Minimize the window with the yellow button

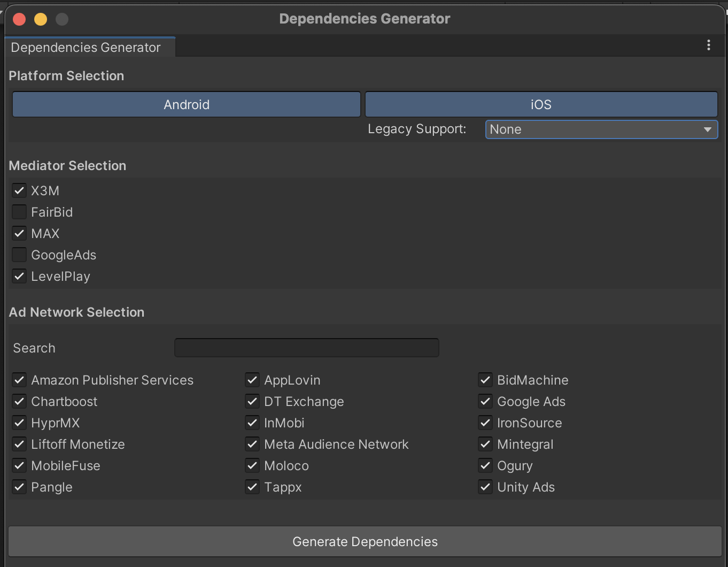[41, 19]
